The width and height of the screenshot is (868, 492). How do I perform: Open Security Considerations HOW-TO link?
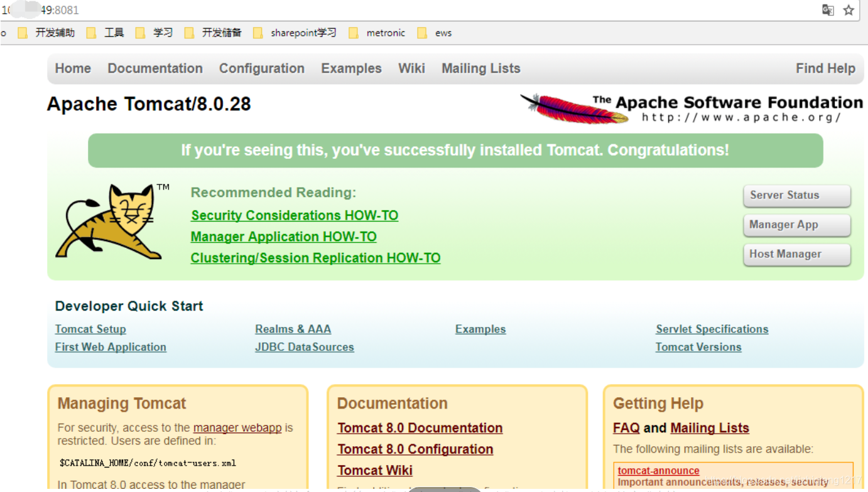(295, 215)
